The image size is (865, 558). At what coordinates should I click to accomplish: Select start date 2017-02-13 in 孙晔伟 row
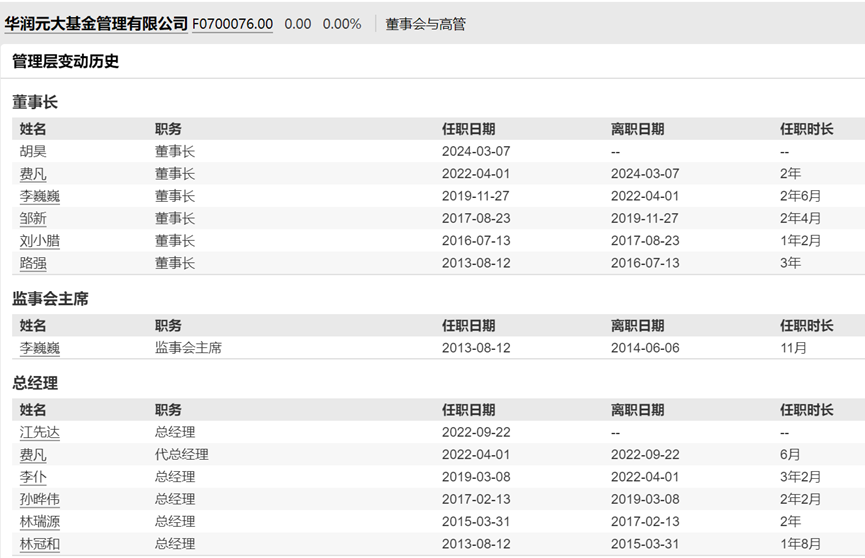[476, 499]
